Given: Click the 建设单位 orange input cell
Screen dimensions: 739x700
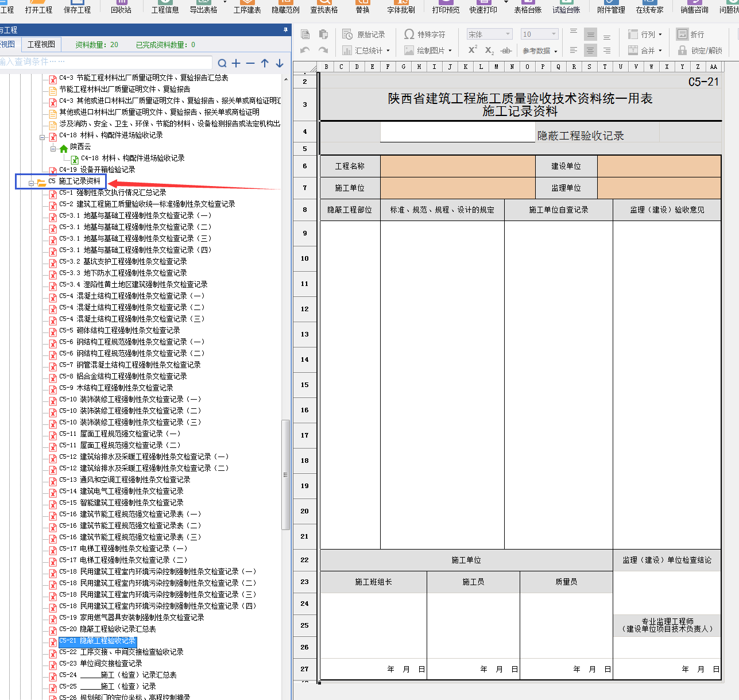Looking at the screenshot, I should click(x=659, y=166).
